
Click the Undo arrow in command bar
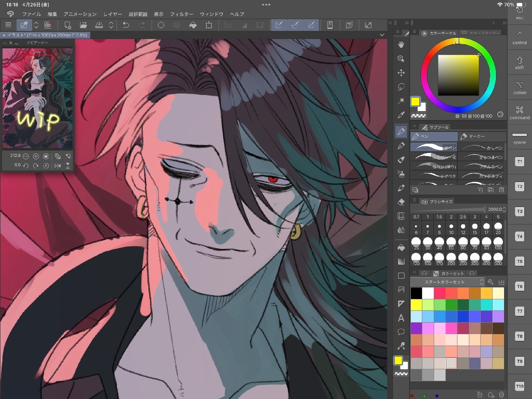point(126,25)
